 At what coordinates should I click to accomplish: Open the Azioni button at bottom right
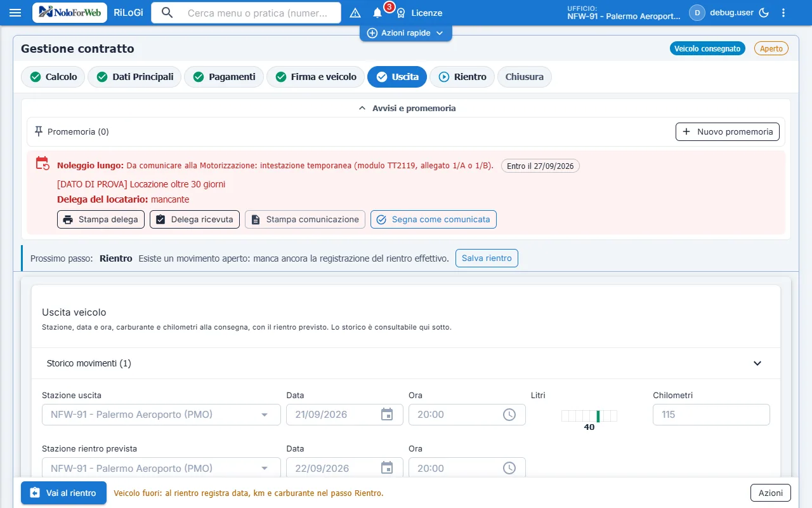771,493
